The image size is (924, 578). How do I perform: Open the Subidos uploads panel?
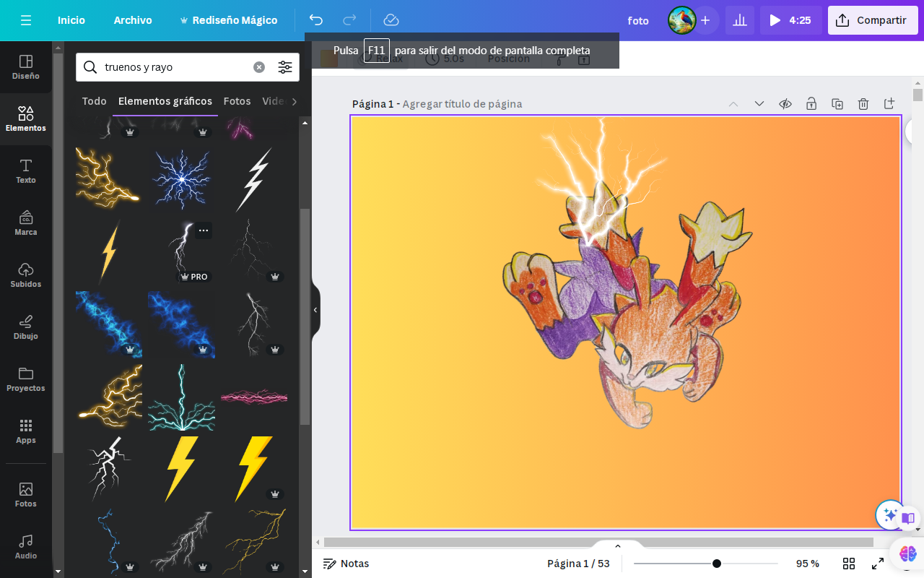click(26, 275)
